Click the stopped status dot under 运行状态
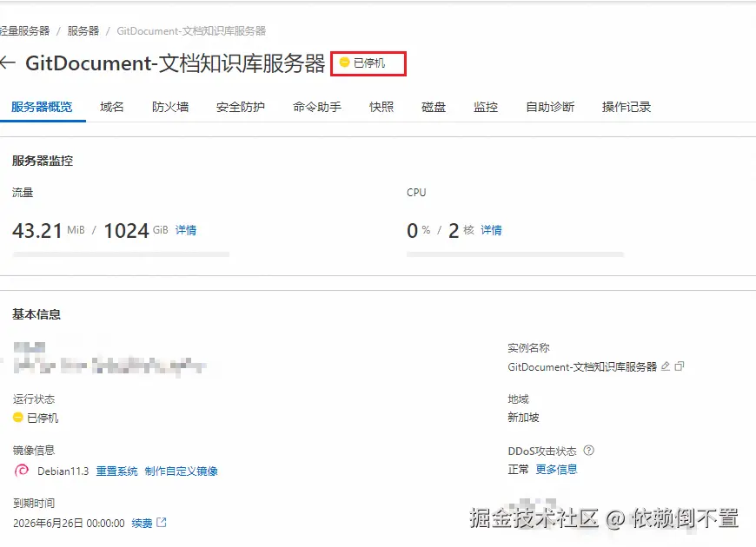 18,417
